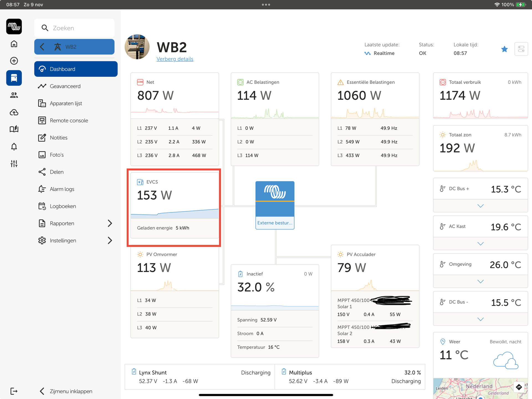Click the cloud upload icon
Screen dimensions: 532x399
14,112
